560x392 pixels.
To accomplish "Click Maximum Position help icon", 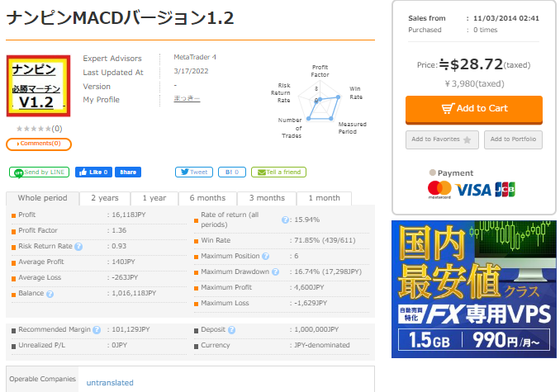I will [265, 256].
